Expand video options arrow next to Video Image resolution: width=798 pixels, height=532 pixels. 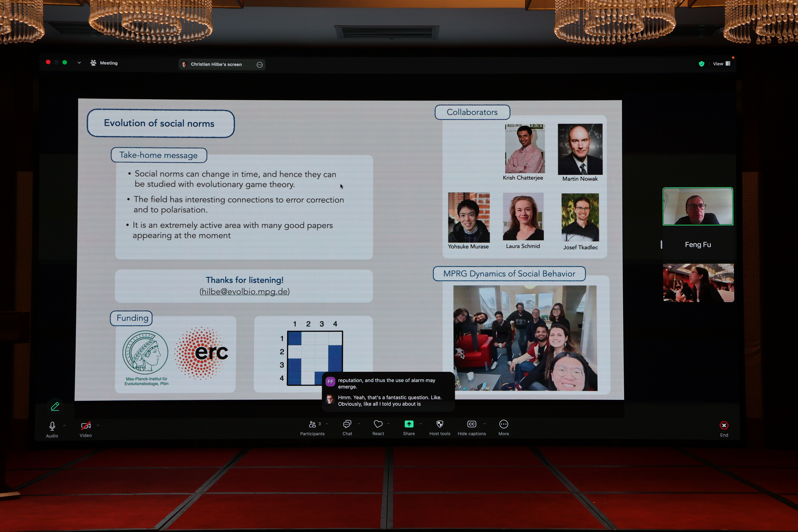point(98,425)
